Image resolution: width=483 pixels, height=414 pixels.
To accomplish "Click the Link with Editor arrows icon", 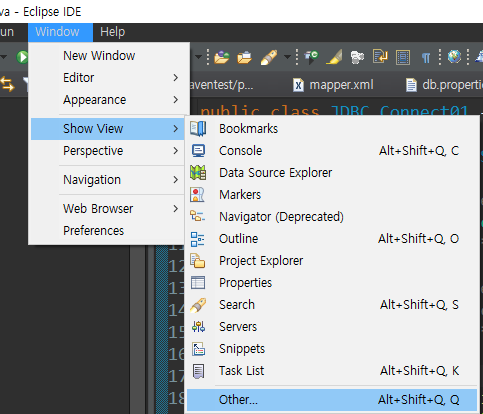I will click(7, 85).
